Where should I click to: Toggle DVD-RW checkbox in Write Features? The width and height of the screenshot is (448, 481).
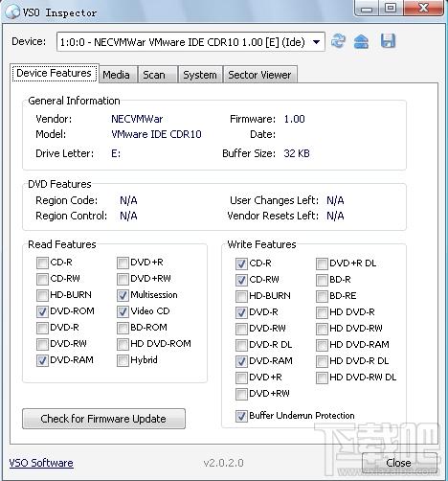pyautogui.click(x=241, y=329)
